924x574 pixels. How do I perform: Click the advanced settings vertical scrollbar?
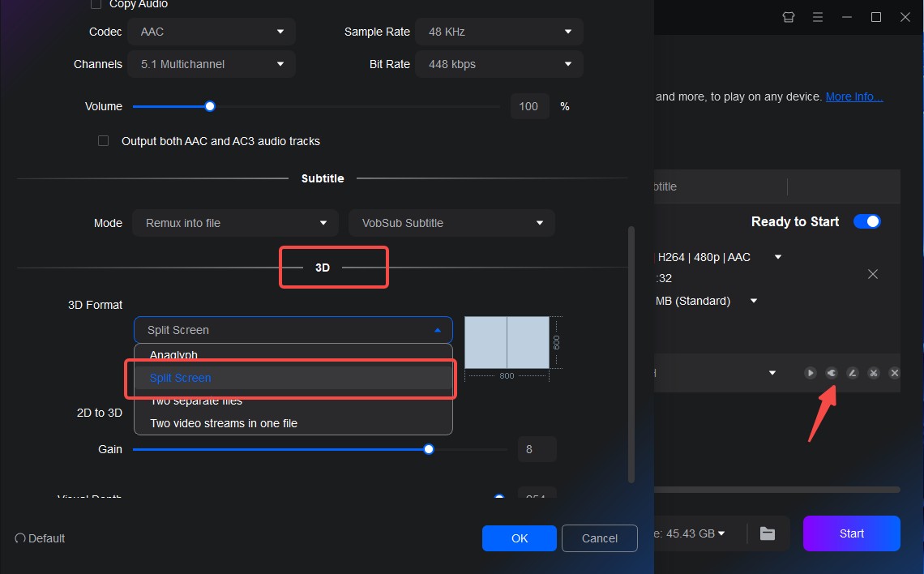tap(631, 355)
